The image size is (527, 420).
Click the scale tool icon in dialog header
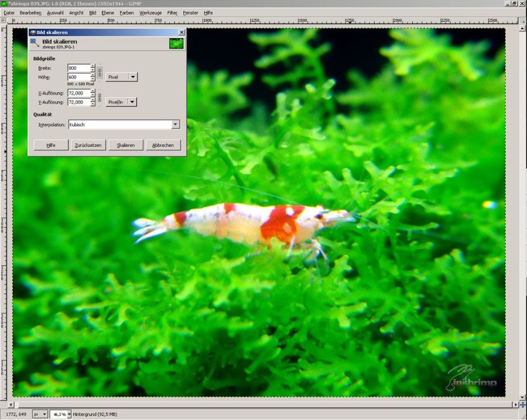click(x=35, y=43)
